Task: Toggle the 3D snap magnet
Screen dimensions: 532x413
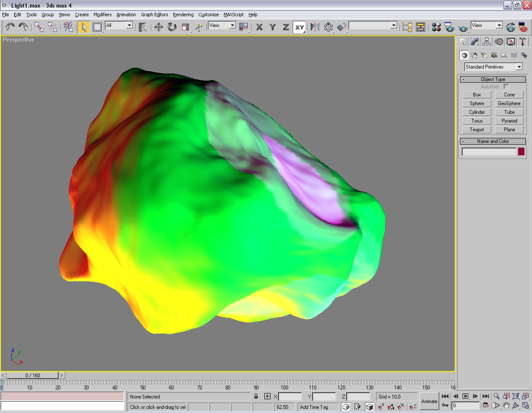Action: [x=381, y=407]
